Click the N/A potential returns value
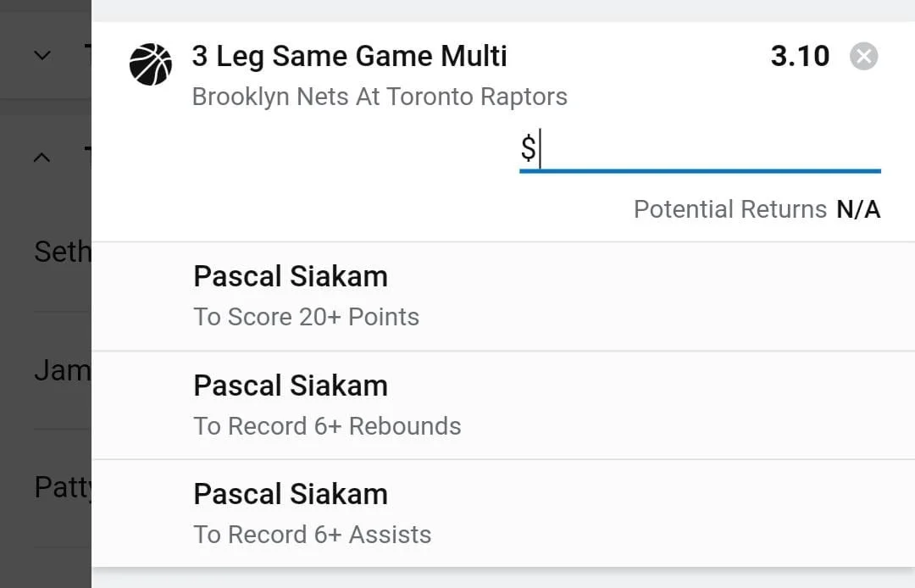 (858, 209)
